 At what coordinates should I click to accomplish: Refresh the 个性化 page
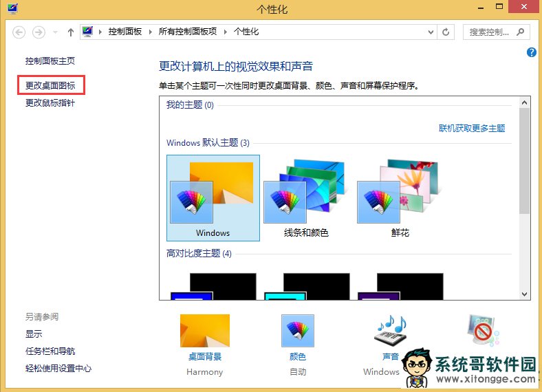pos(446,32)
